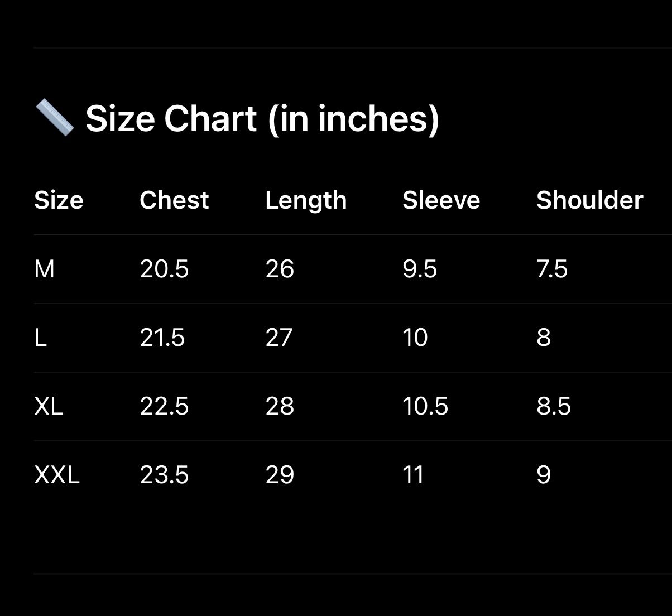Select the Chest column header
Screen dimensions: 672x616
174,200
